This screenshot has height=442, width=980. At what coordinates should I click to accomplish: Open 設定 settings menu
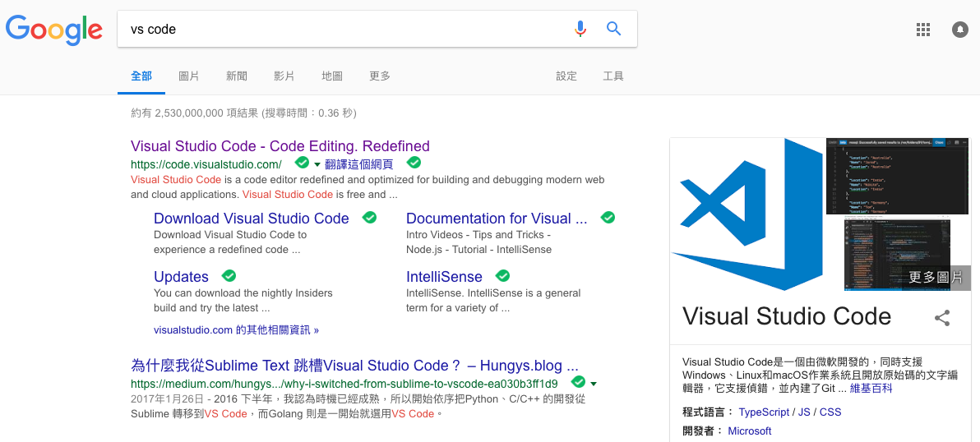pos(566,76)
